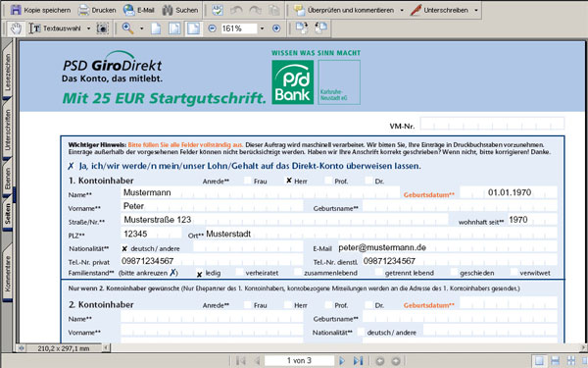The image size is (588, 368).
Task: Activate the Textauswahl text selection tool
Action: tap(56, 28)
